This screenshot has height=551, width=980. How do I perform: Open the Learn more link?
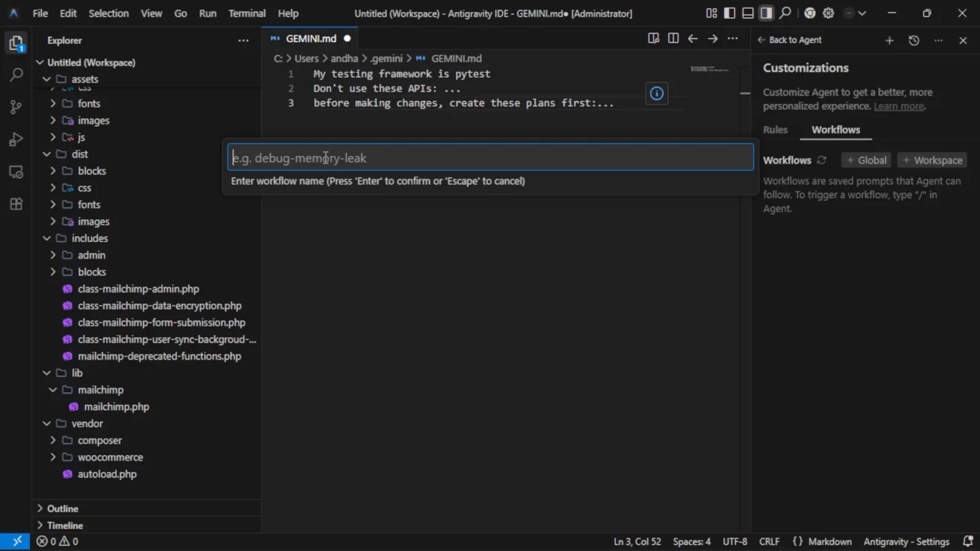[899, 106]
